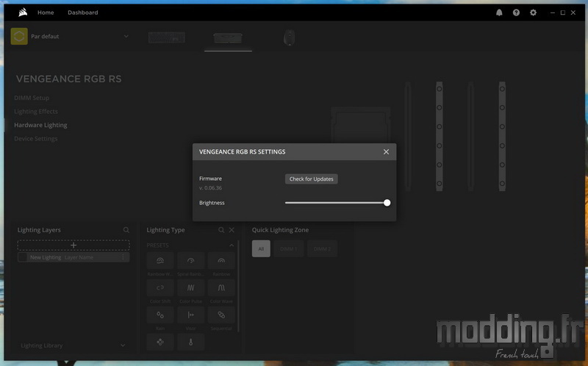Select the Visor preset icon
This screenshot has width=588, height=366.
tap(190, 315)
